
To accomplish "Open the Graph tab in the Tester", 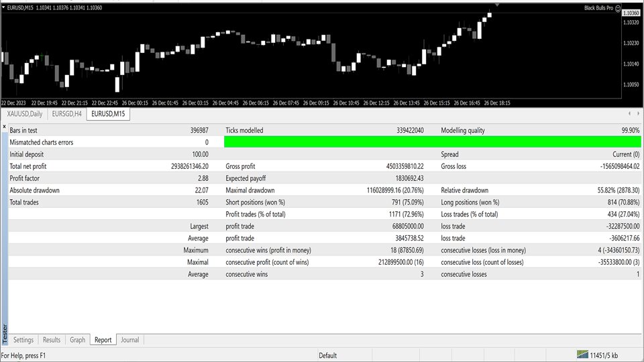I will 78,340.
